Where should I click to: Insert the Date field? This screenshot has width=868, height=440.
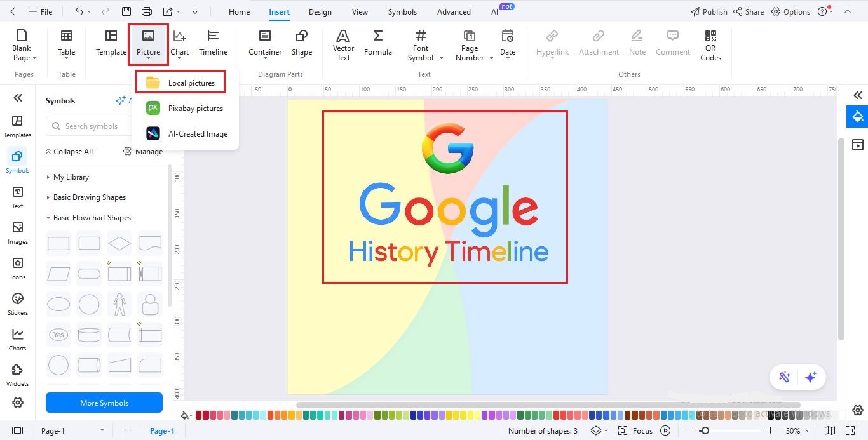(x=508, y=44)
